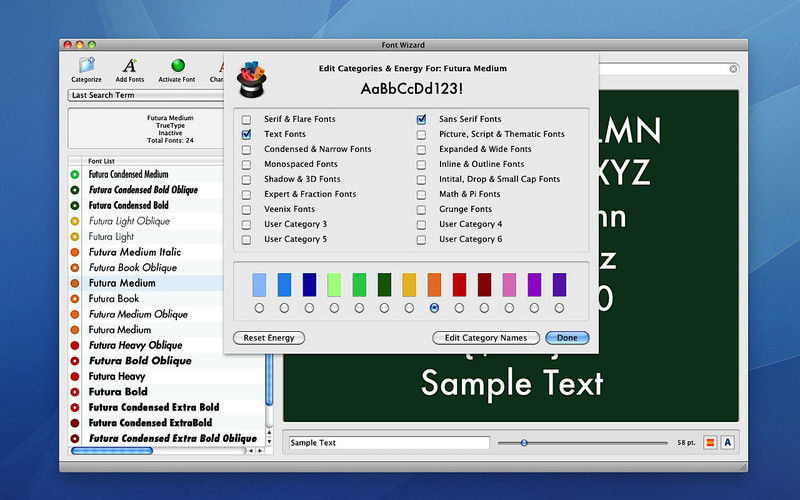Viewport: 800px width, 500px height.
Task: Click energy dot for Futura Medium Oblique
Action: tap(75, 314)
